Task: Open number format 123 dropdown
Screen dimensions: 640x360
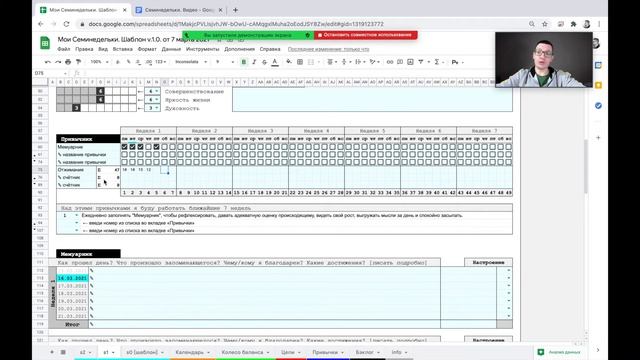Action: click(x=161, y=62)
